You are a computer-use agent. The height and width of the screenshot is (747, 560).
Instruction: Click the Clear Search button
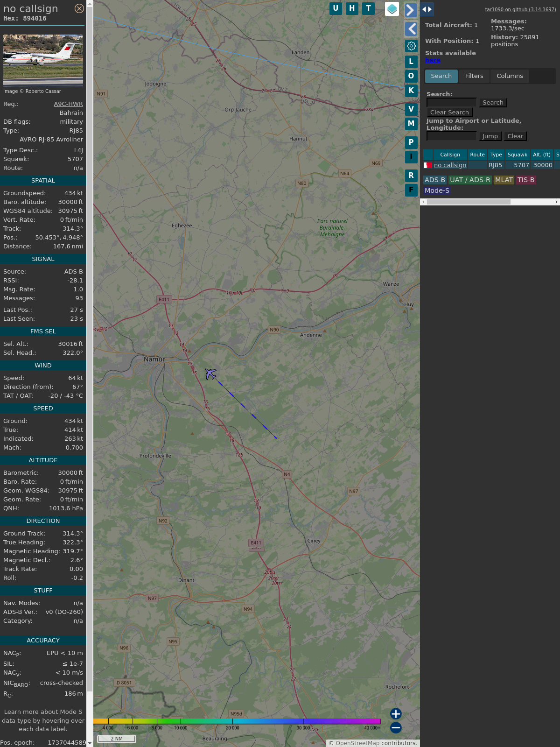pyautogui.click(x=449, y=113)
